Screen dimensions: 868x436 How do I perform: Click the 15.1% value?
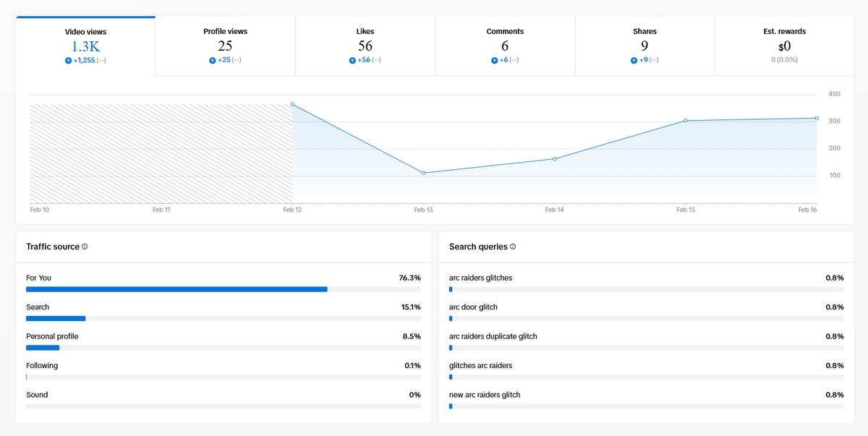pos(411,307)
